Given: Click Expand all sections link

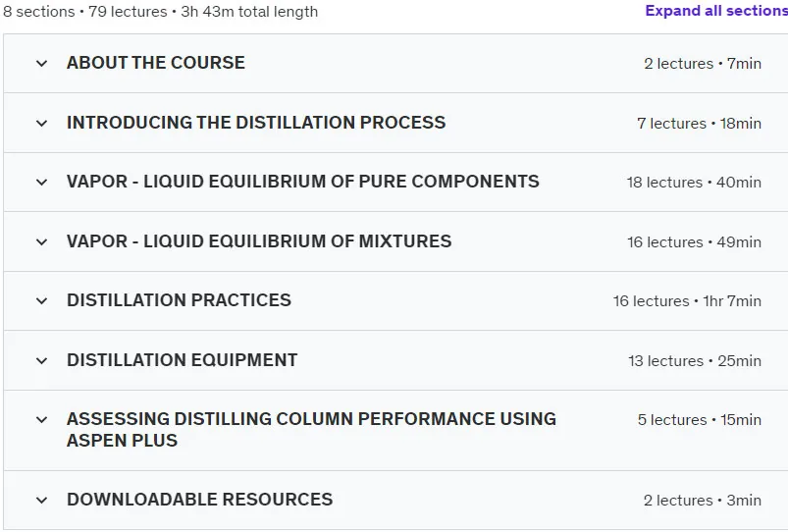Looking at the screenshot, I should click(x=716, y=11).
